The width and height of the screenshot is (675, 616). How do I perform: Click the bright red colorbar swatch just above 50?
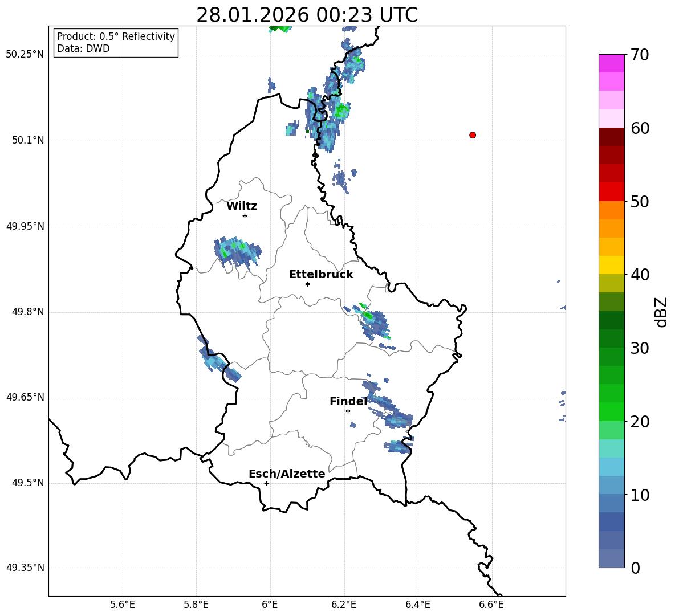[611, 192]
